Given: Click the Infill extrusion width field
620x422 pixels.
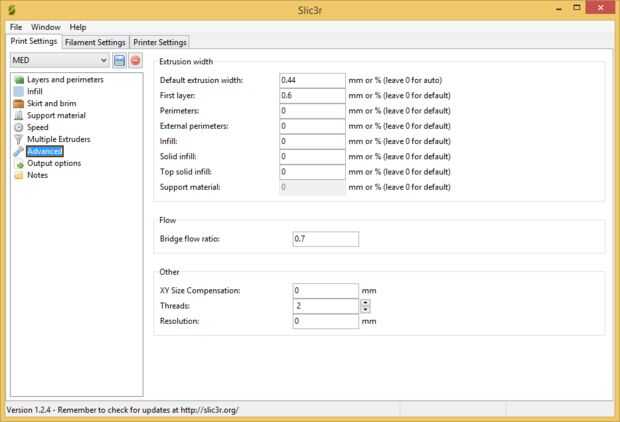Looking at the screenshot, I should coord(312,141).
